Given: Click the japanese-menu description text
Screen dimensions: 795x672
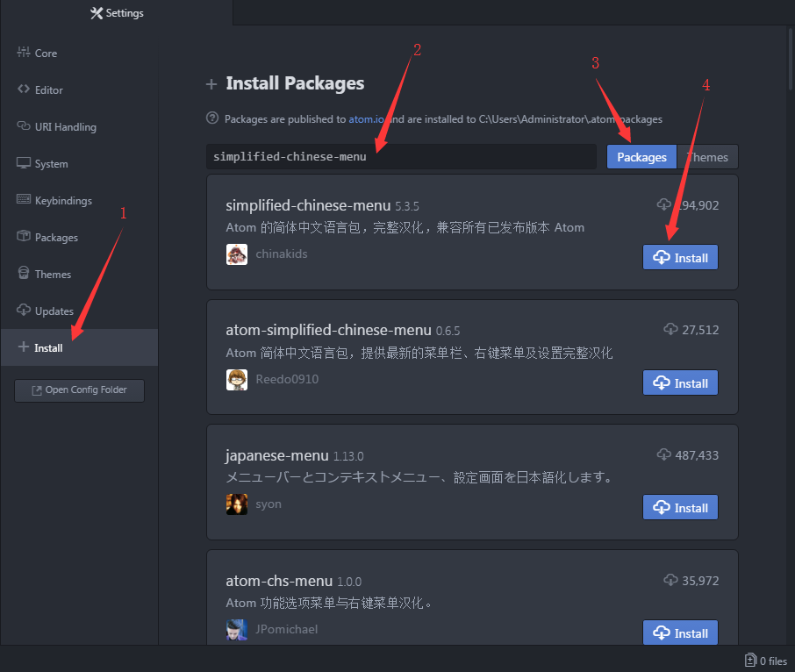Looking at the screenshot, I should point(420,477).
